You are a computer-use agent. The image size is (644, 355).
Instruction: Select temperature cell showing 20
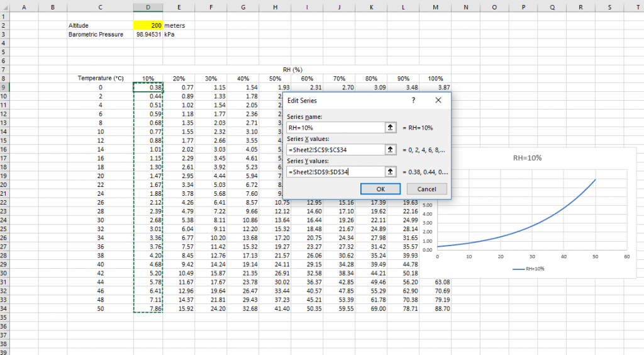pyautogui.click(x=100, y=176)
